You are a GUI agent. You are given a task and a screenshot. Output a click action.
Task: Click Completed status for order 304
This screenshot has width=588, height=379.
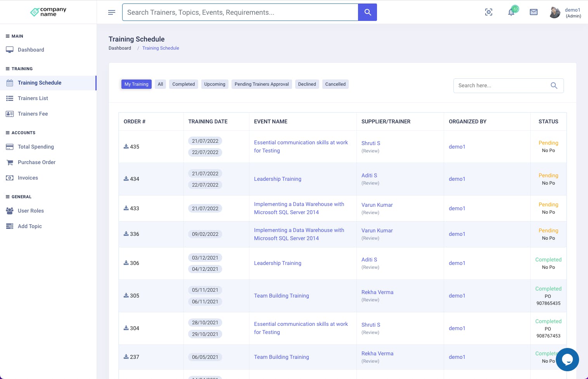(x=548, y=321)
